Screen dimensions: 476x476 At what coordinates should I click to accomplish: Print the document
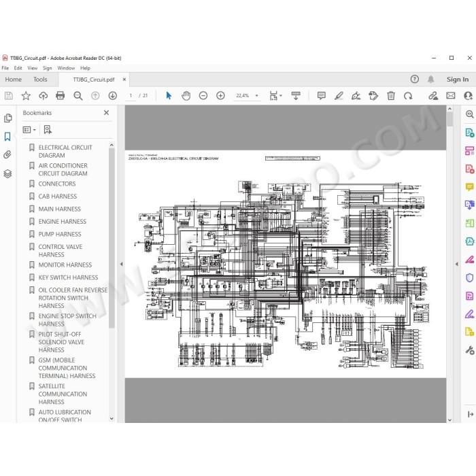pyautogui.click(x=61, y=96)
